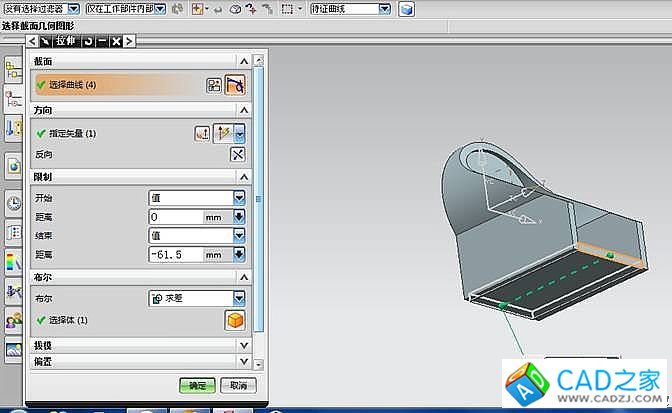The height and width of the screenshot is (413, 672).
Task: Click the blue cube icon in top toolbar
Action: pos(406,9)
